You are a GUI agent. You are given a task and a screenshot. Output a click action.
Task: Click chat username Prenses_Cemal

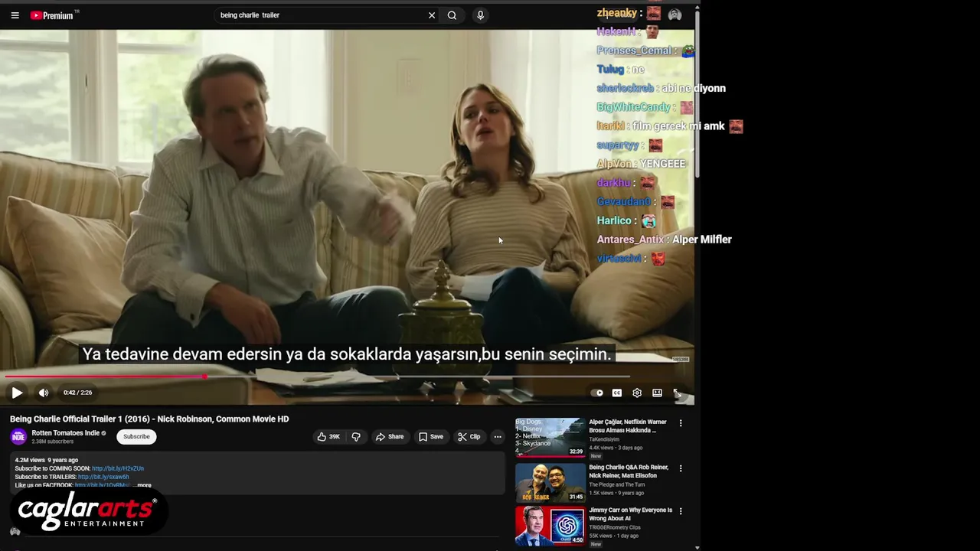(x=634, y=51)
